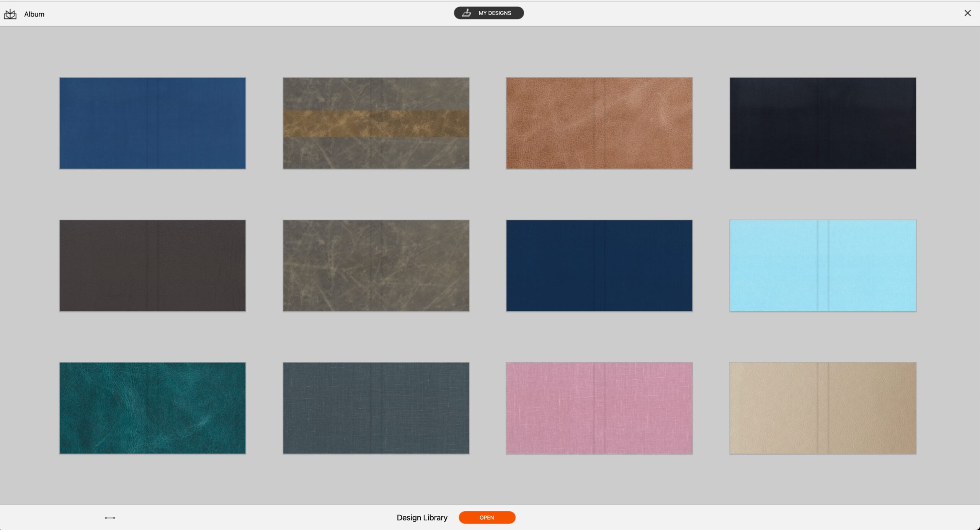Select the pink linen cover design
Screen dimensions: 980x530
599,408
